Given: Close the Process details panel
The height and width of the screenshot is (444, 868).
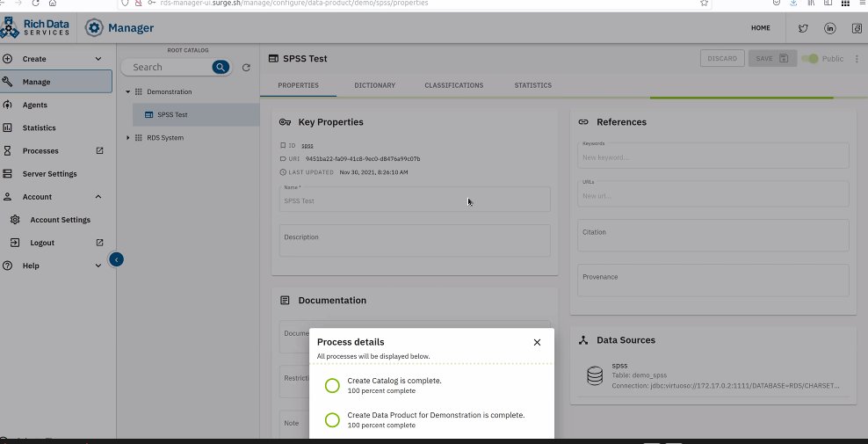Looking at the screenshot, I should point(537,342).
